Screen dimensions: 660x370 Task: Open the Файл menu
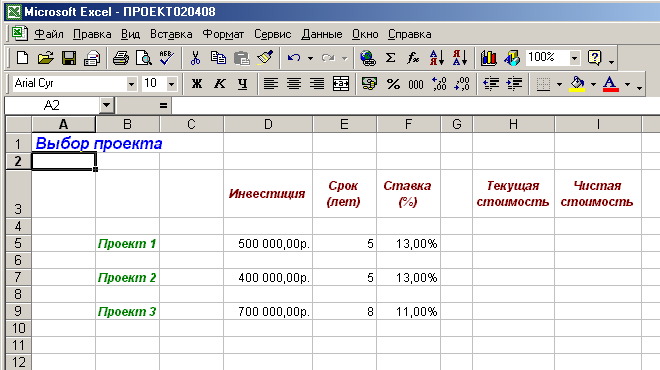tap(49, 34)
